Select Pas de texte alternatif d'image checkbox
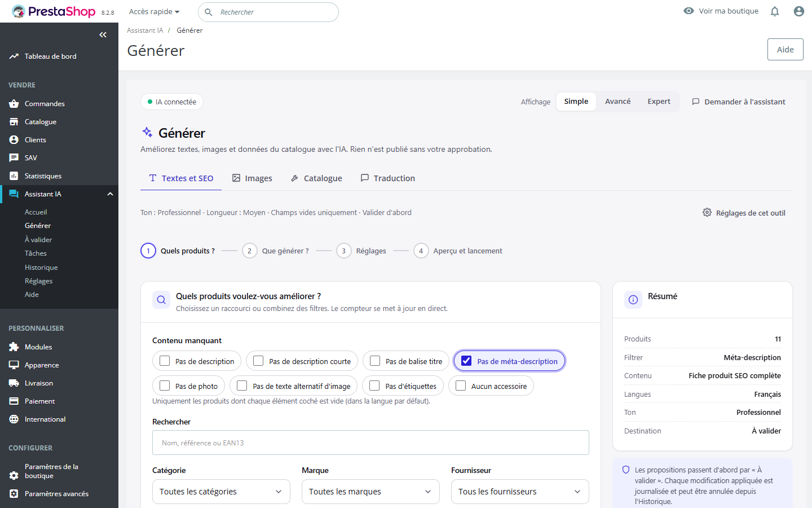Screen dimensions: 812x508 click(x=242, y=386)
